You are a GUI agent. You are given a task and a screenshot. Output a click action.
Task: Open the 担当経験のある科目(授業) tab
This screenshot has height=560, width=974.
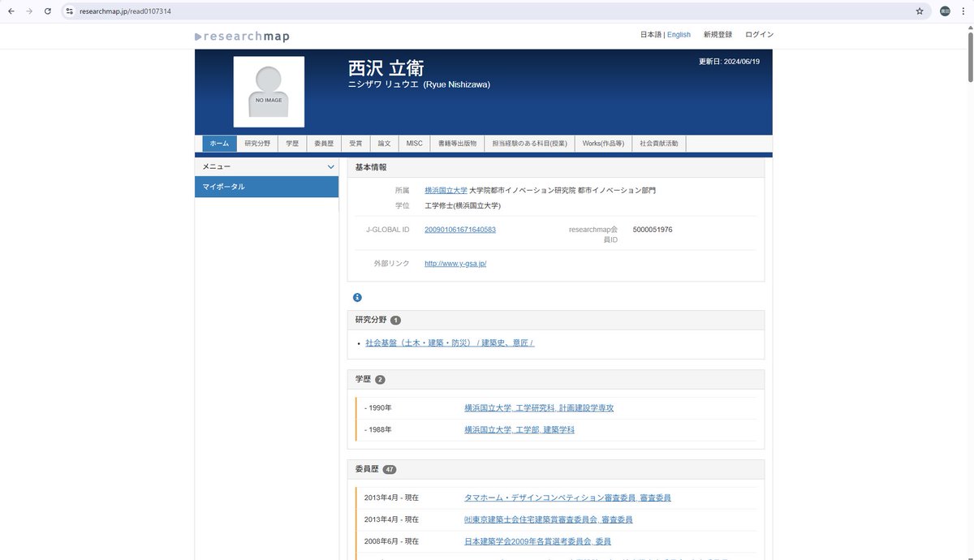point(529,144)
